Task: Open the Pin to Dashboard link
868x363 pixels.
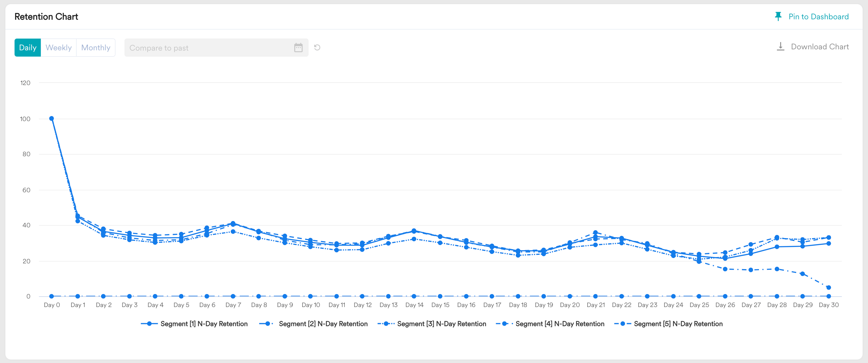Action: click(x=818, y=16)
